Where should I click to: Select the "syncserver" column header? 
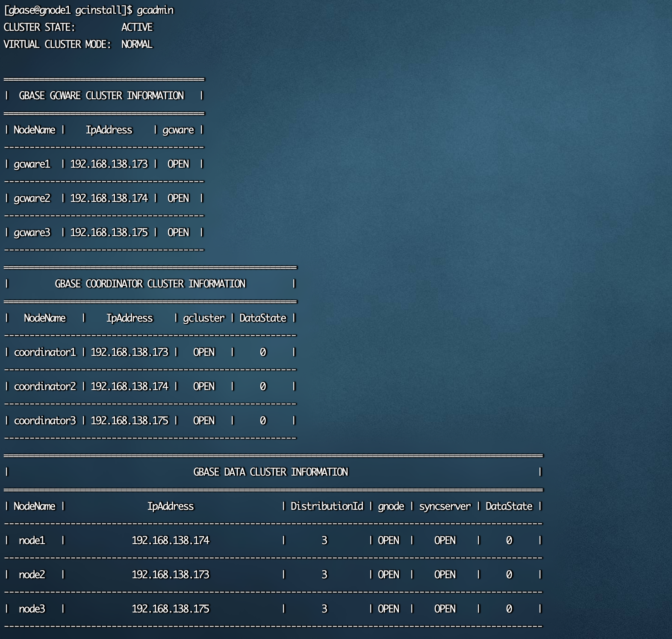[x=445, y=506]
